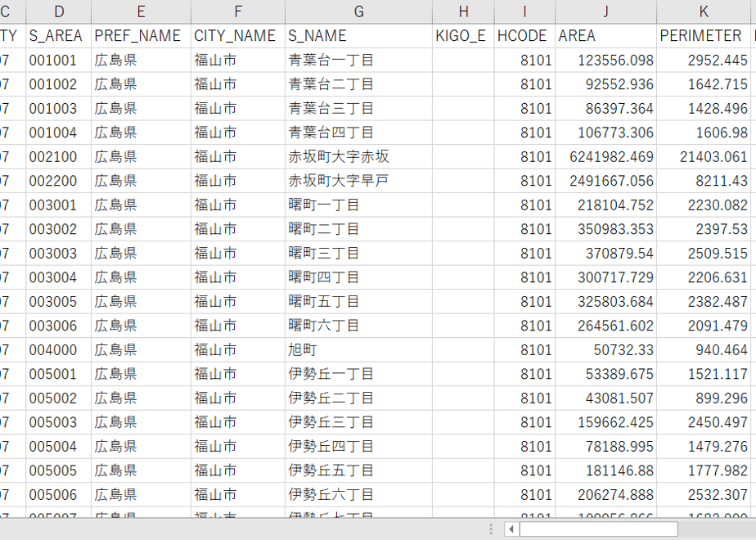Click the KIGO_E header cell

click(463, 36)
